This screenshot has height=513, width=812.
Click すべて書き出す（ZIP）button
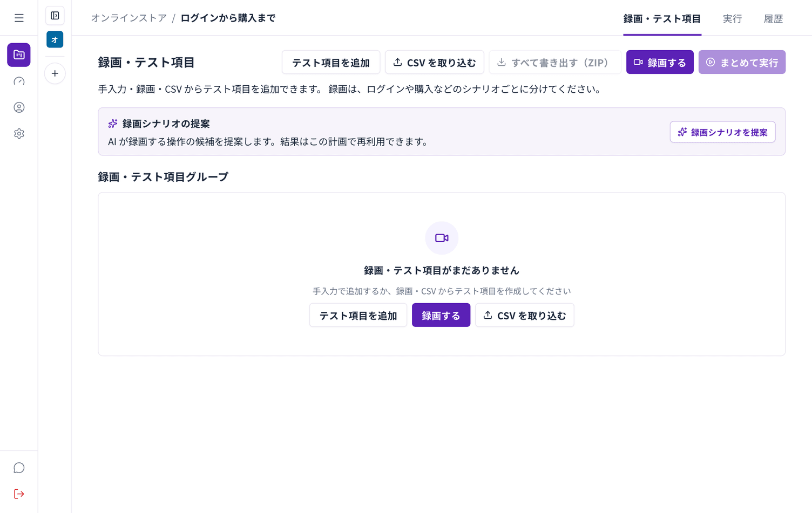[555, 62]
